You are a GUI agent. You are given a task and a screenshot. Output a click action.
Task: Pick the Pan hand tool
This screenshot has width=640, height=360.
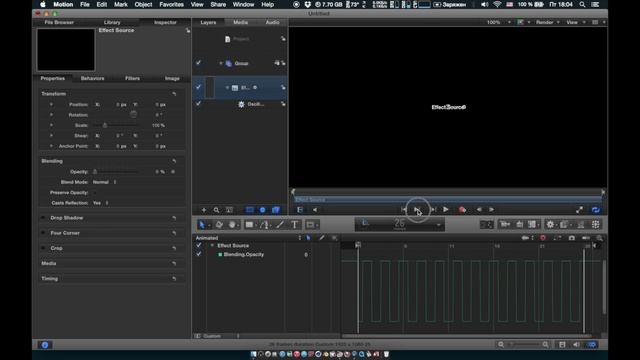click(232, 224)
